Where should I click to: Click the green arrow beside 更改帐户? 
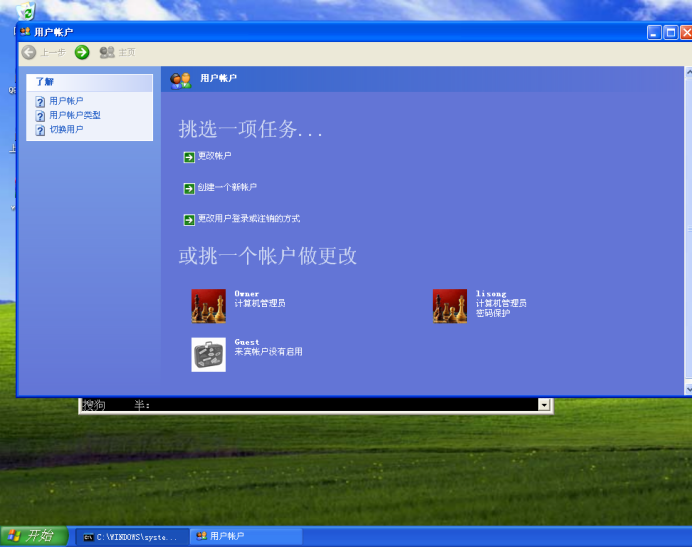[x=189, y=157]
